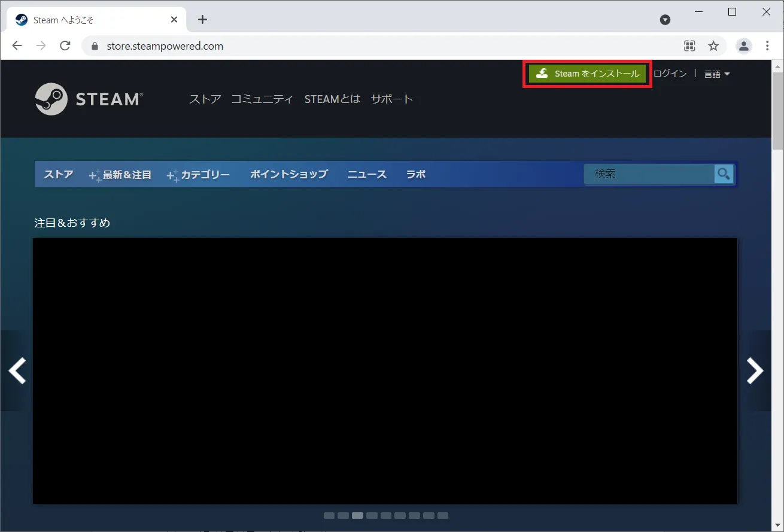Click the lock icon beside the URL
Viewport: 784px width, 532px height.
click(94, 46)
